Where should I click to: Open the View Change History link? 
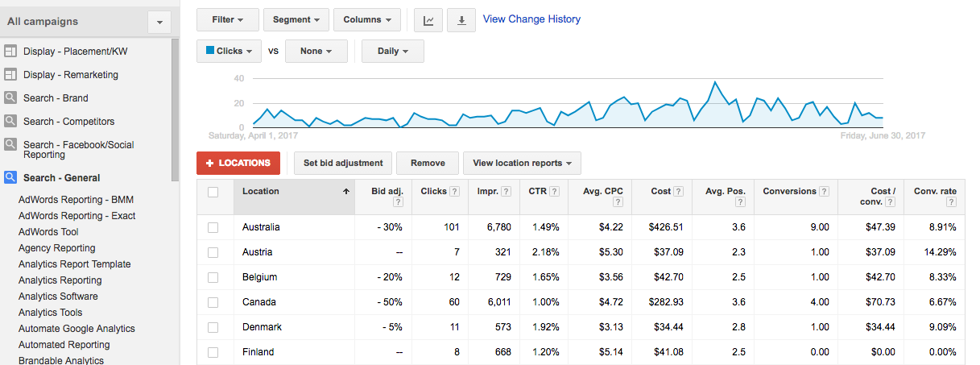click(531, 19)
